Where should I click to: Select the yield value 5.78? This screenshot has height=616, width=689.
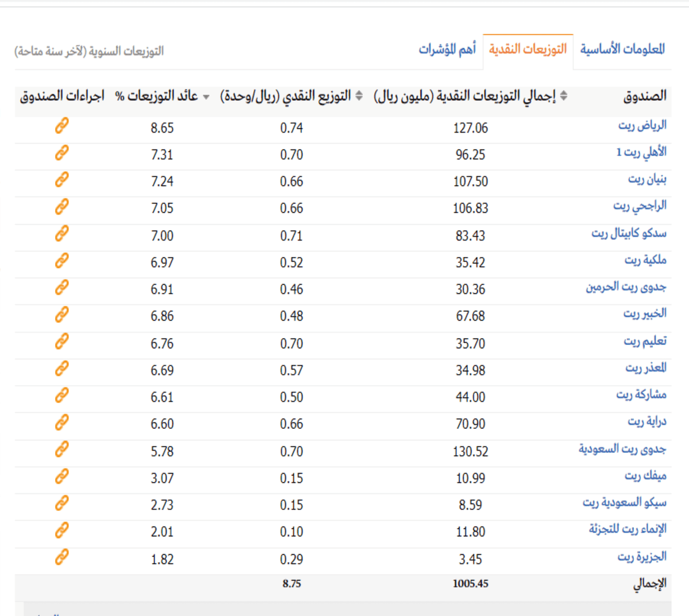click(x=162, y=452)
